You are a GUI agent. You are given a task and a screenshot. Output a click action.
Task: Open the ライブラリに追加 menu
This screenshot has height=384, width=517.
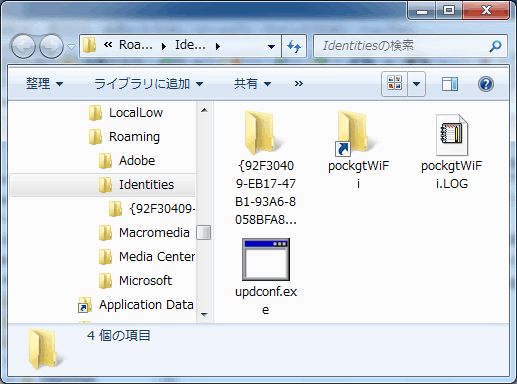[148, 83]
